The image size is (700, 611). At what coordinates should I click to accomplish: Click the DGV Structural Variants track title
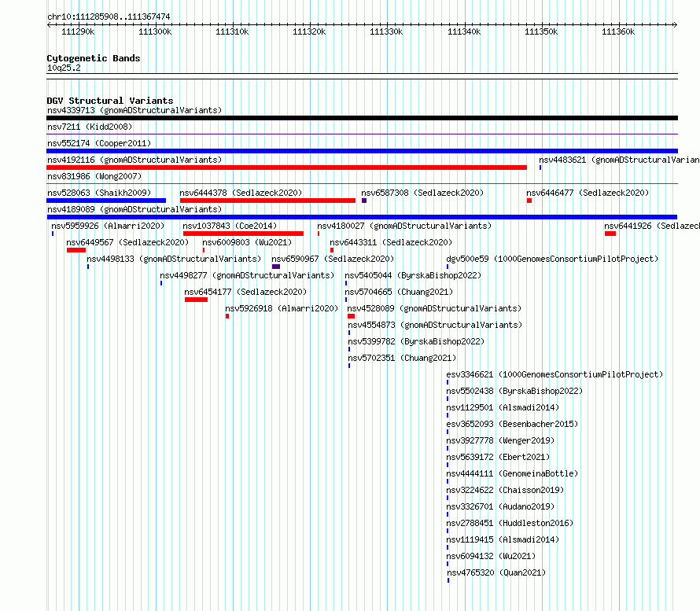[110, 101]
